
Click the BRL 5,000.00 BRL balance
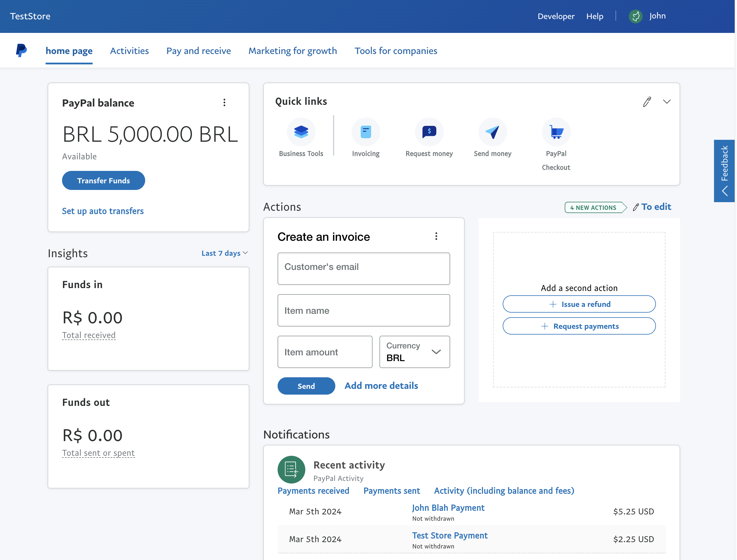click(150, 134)
